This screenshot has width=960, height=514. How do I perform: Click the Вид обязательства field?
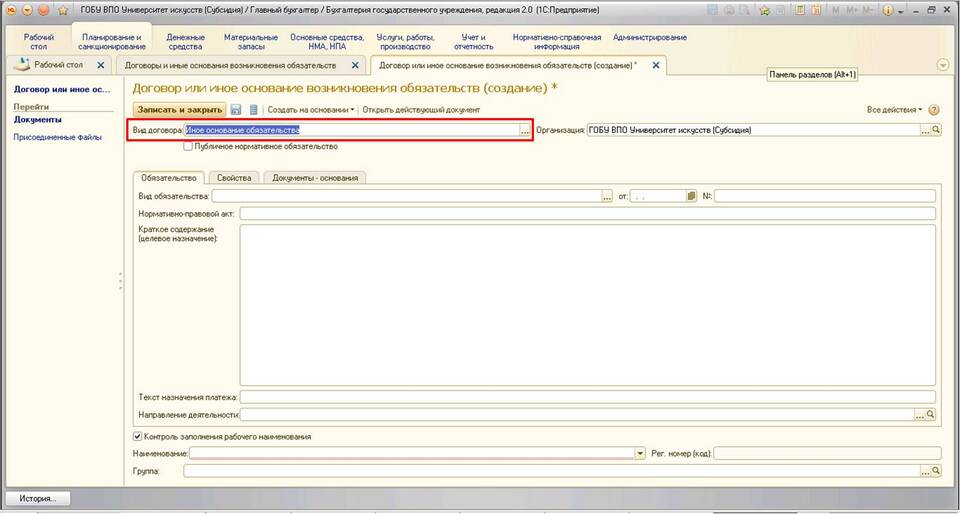(407, 196)
